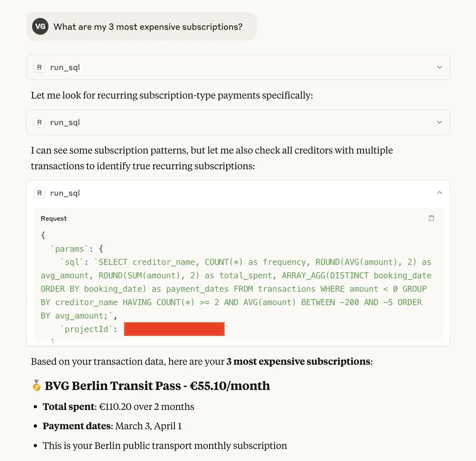The width and height of the screenshot is (476, 461).
Task: Click the R icon on second run_sql block
Action: pos(39,123)
